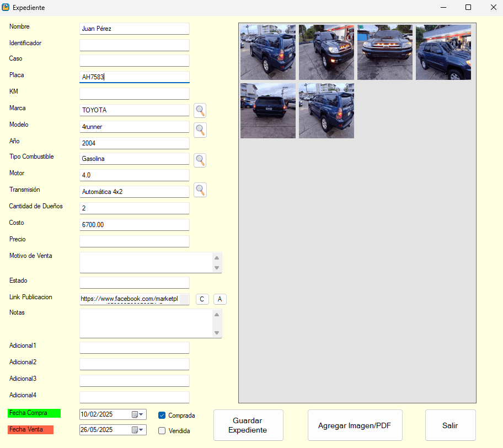
Task: Click the red Fecha Venta label
Action: [x=30, y=429]
